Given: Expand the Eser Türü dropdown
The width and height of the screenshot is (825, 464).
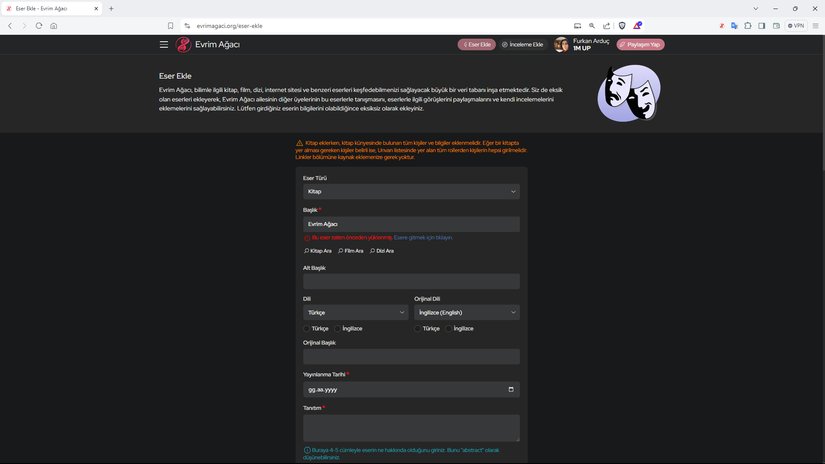Looking at the screenshot, I should (411, 191).
